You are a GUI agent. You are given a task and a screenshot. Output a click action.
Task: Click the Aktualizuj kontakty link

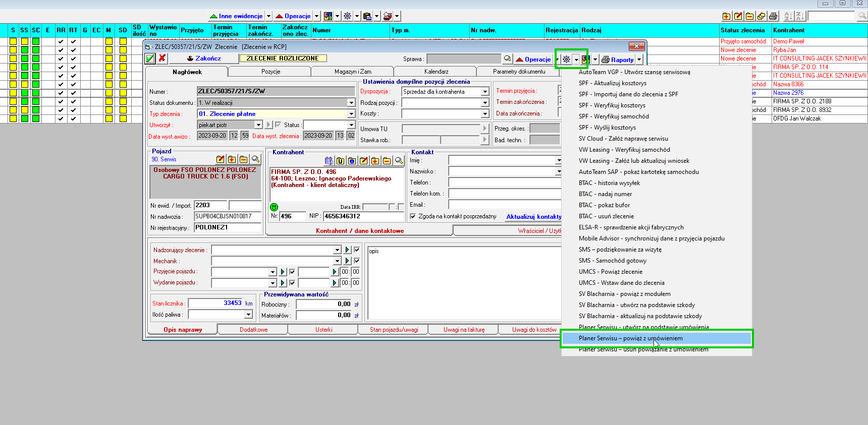tap(533, 217)
